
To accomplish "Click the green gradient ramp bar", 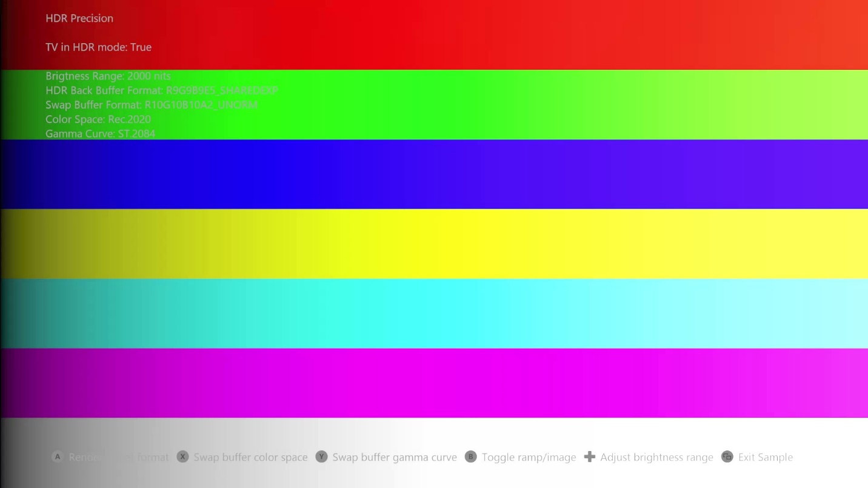I will pyautogui.click(x=434, y=105).
